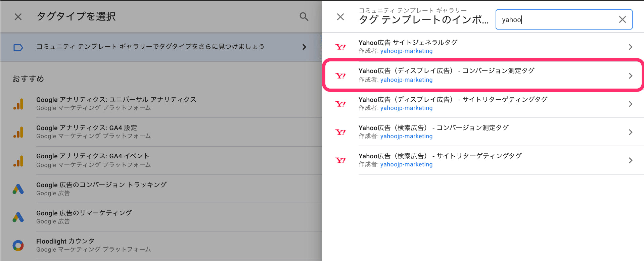The width and height of the screenshot is (644, 261).
Task: Click the analytics icon for GA4 設定
Action: click(x=18, y=132)
